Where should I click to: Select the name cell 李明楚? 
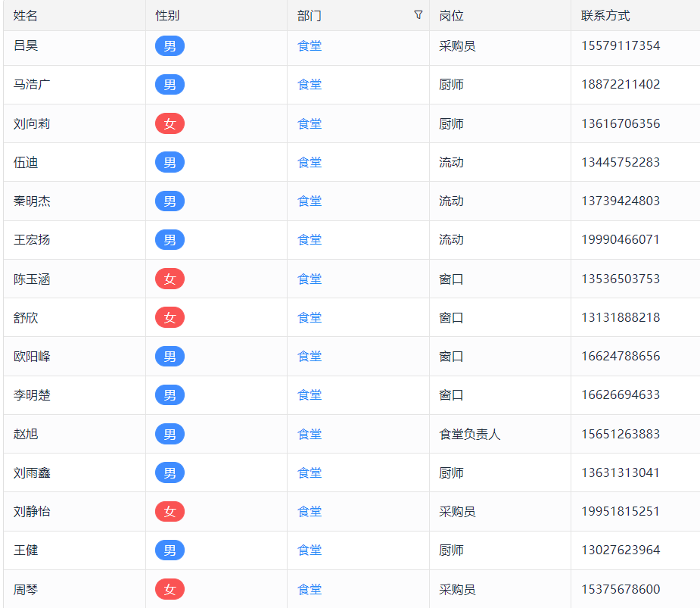click(33, 395)
